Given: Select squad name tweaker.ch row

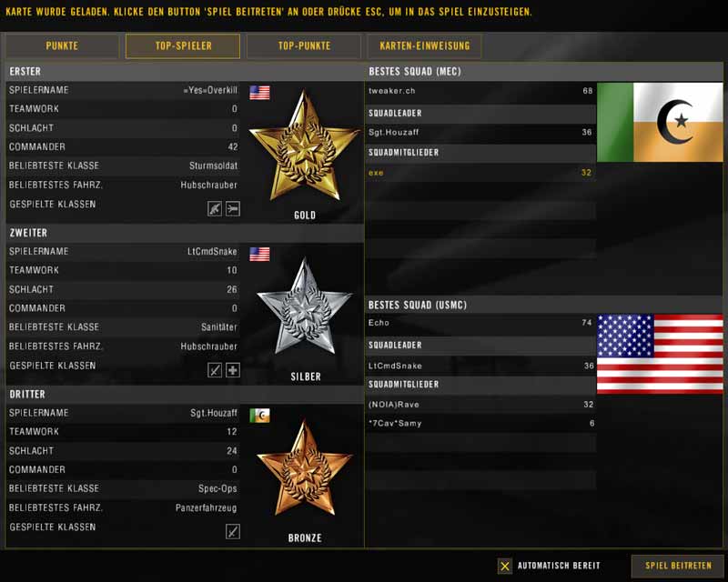Looking at the screenshot, I should pos(480,91).
